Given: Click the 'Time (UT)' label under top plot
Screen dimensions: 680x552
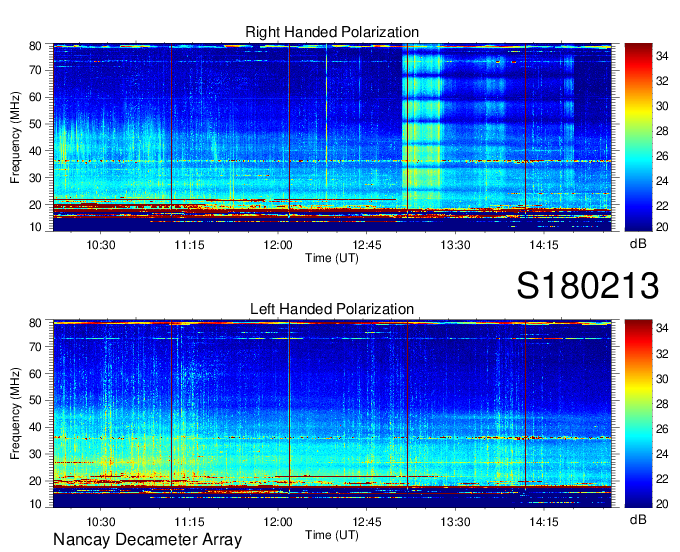Looking at the screenshot, I should point(332,258).
